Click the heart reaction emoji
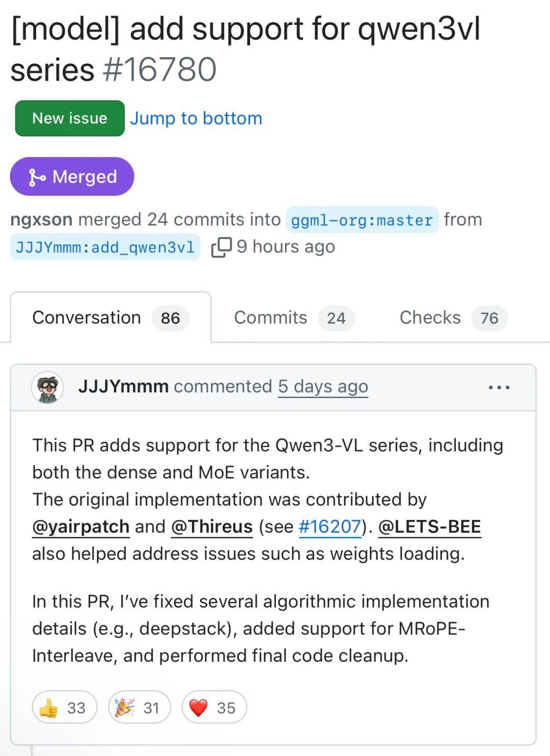Image resolution: width=550 pixels, height=756 pixels. pos(199,707)
